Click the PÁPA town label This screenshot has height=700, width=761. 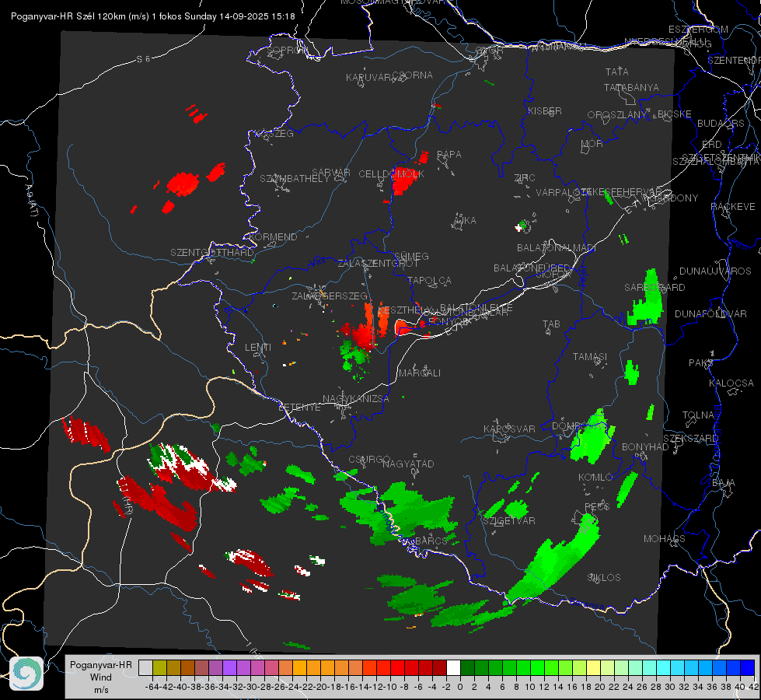point(449,155)
